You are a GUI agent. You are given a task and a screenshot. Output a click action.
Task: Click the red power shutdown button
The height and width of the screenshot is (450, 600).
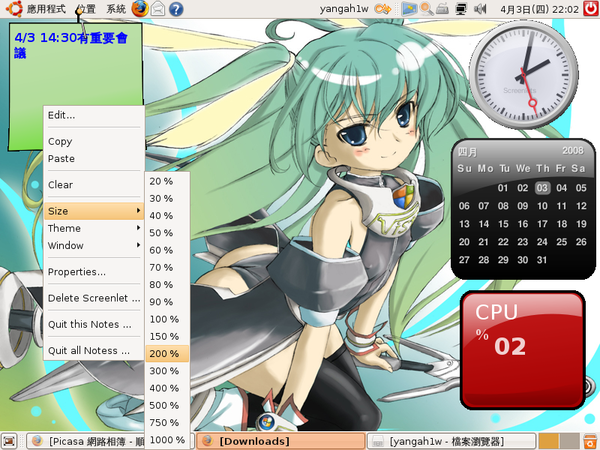(591, 8)
